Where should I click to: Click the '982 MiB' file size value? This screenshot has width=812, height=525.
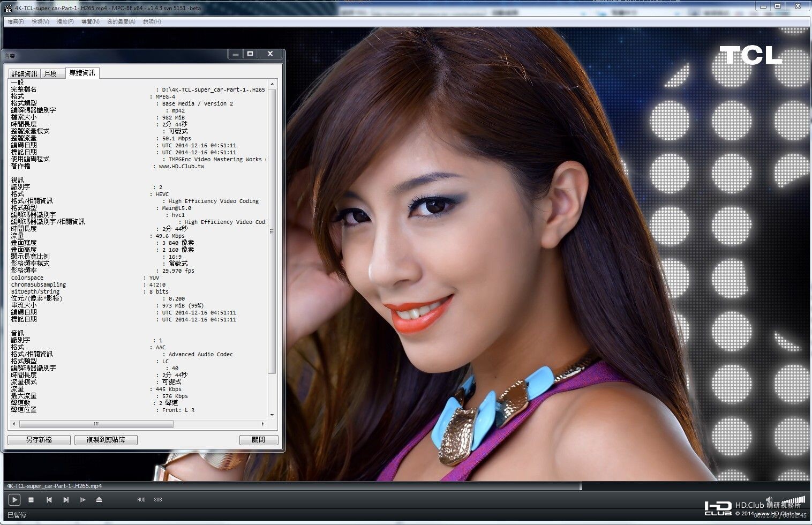point(174,117)
